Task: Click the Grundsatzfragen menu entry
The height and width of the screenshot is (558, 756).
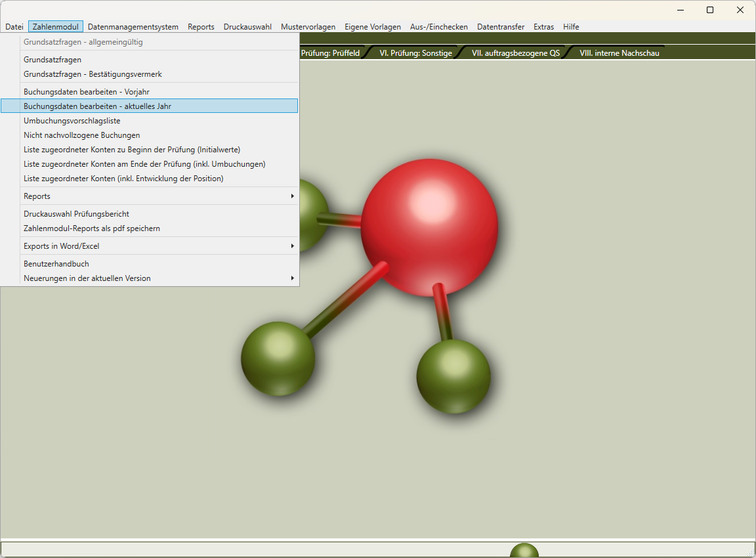Action: 52,59
